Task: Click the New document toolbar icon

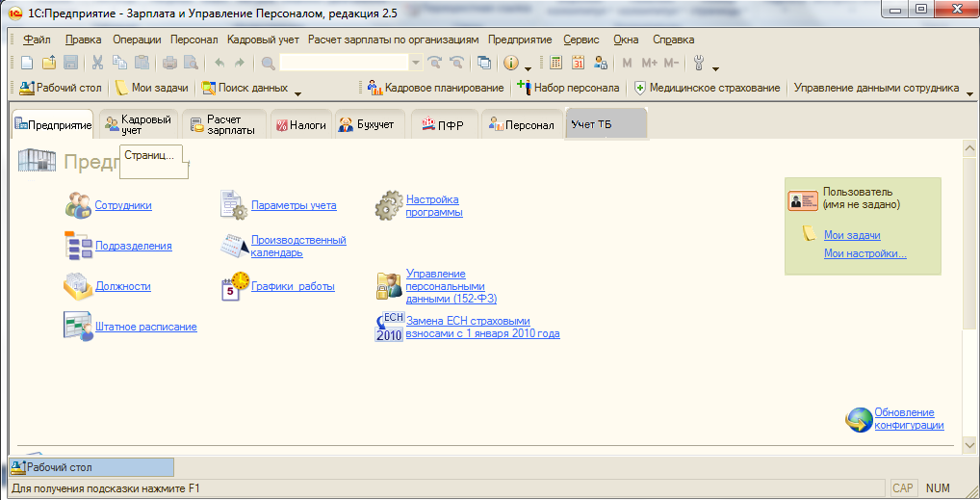Action: [27, 63]
